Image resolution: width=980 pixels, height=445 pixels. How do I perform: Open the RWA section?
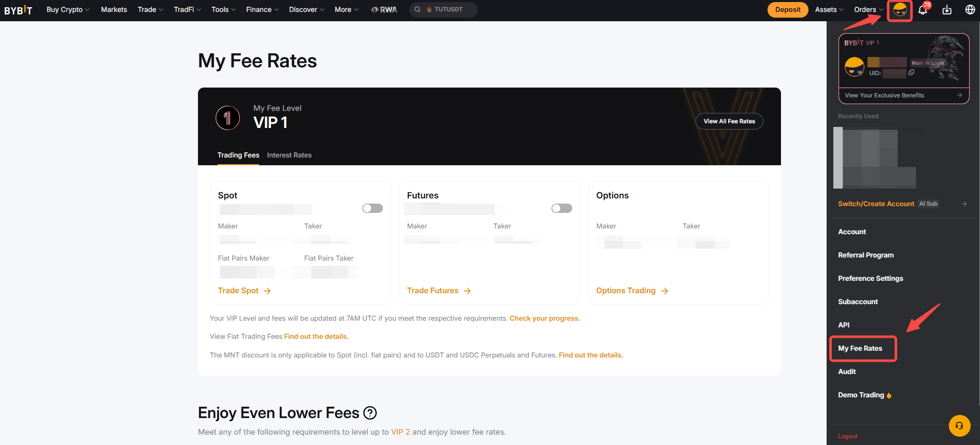click(x=384, y=9)
